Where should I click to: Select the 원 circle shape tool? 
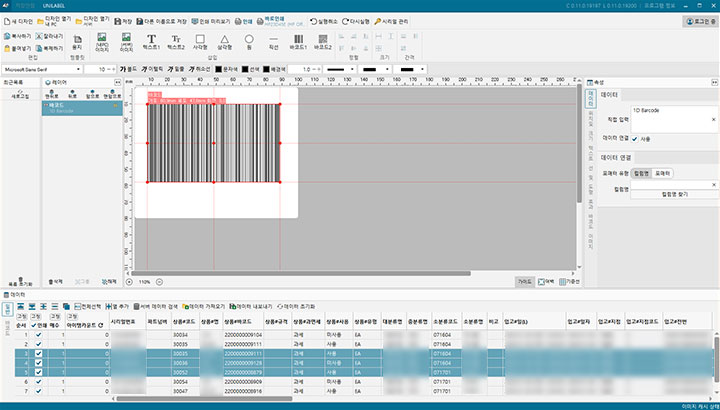pyautogui.click(x=250, y=41)
